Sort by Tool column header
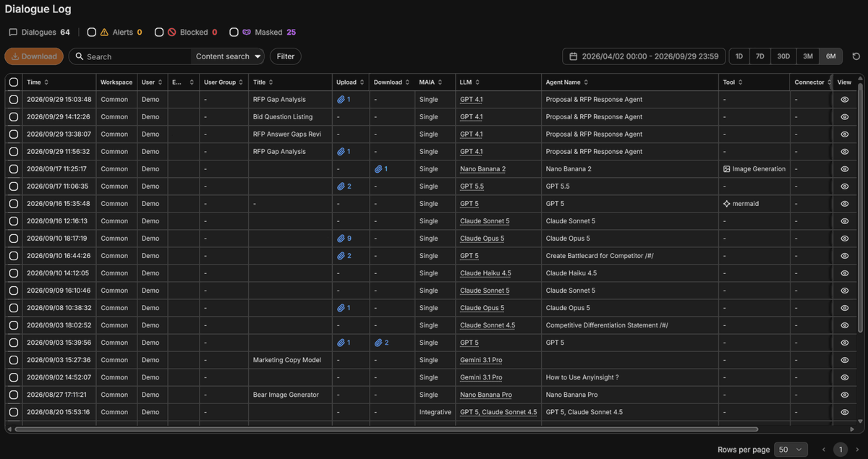The width and height of the screenshot is (868, 459). (733, 82)
